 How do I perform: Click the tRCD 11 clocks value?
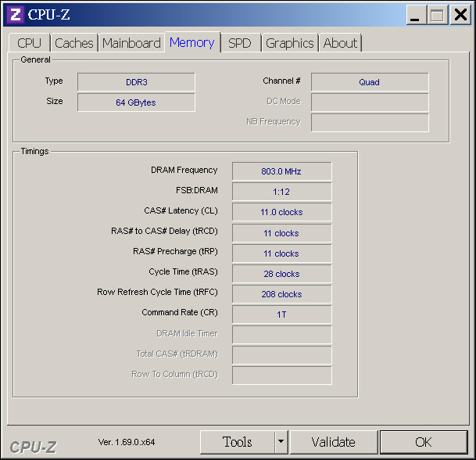click(x=282, y=233)
